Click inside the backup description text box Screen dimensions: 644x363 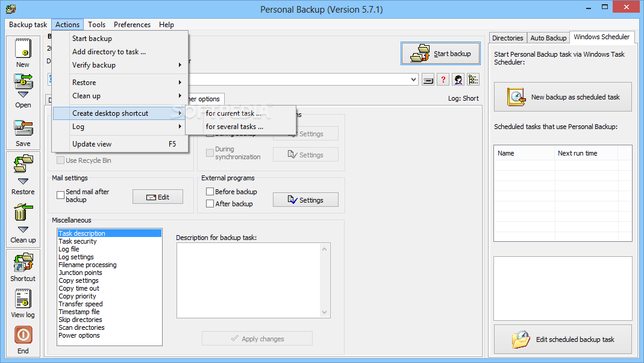pyautogui.click(x=248, y=280)
